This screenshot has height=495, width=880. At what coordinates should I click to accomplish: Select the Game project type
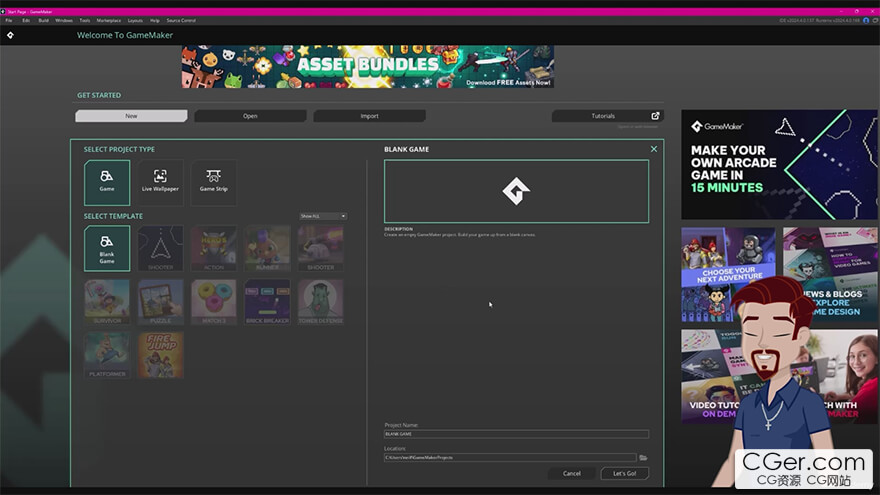point(107,182)
